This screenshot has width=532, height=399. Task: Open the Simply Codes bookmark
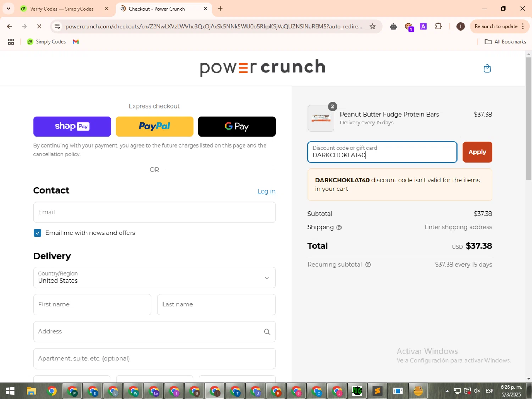click(46, 42)
